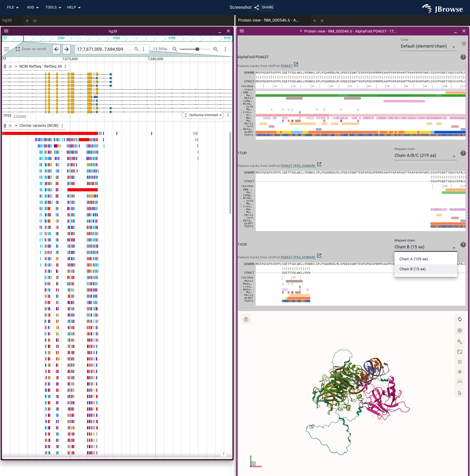Open P04637 (P53_HUMAN) link under 1YCR
This screenshot has width=470, height=476.
click(298, 257)
